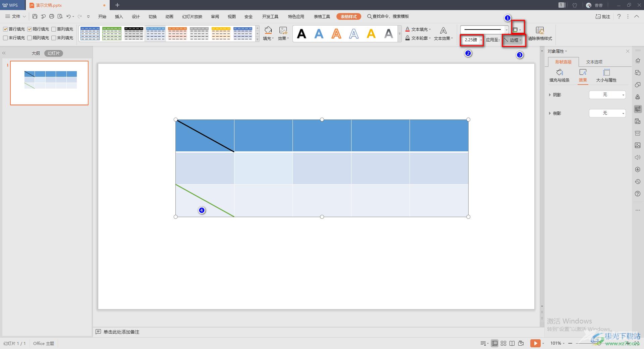Click the Undo arrow icon
The image size is (644, 349).
68,16
